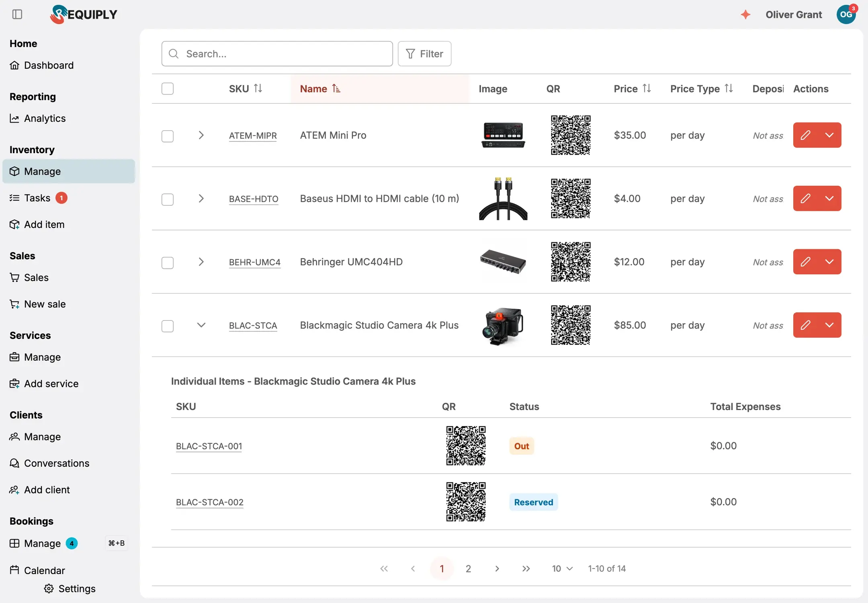The image size is (868, 603).
Task: Edit Blackmagic Studio Camera with pencil icon
Action: tap(805, 325)
